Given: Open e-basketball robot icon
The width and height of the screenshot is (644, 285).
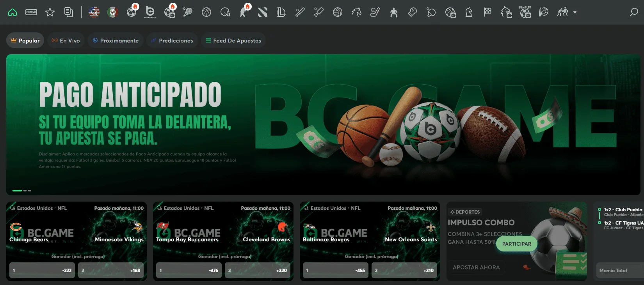Looking at the screenshot, I should [450, 13].
